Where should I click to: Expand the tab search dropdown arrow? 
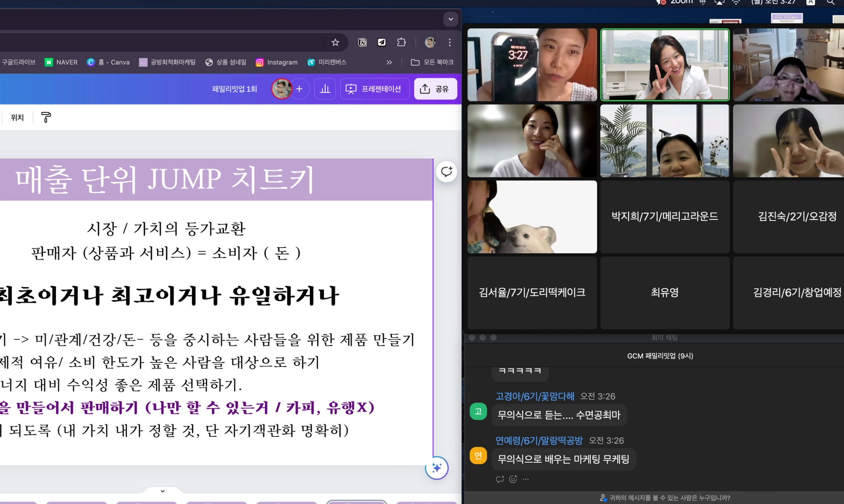point(450,19)
